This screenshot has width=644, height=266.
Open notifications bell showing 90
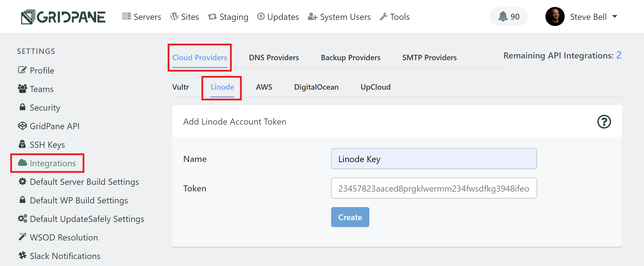coord(508,17)
